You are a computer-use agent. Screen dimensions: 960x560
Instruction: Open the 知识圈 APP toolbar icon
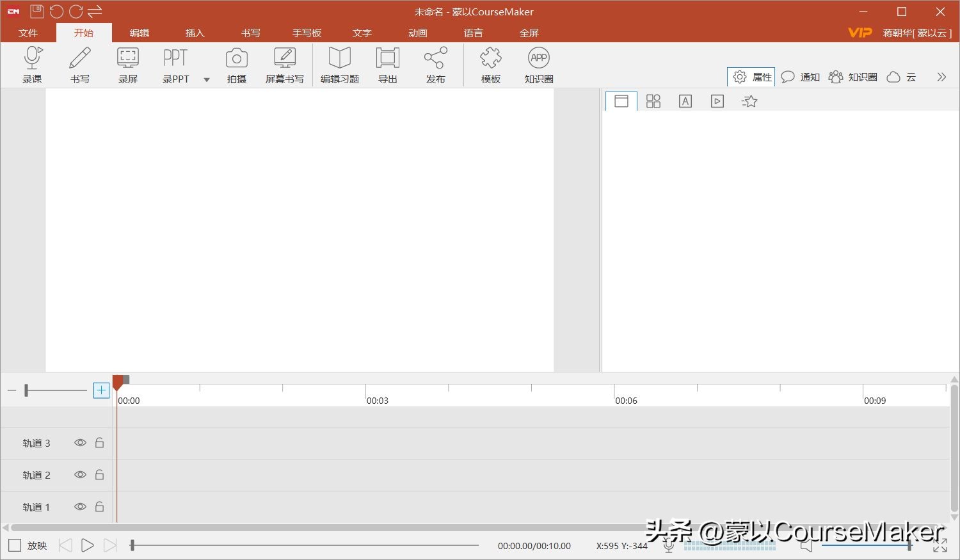pyautogui.click(x=539, y=65)
